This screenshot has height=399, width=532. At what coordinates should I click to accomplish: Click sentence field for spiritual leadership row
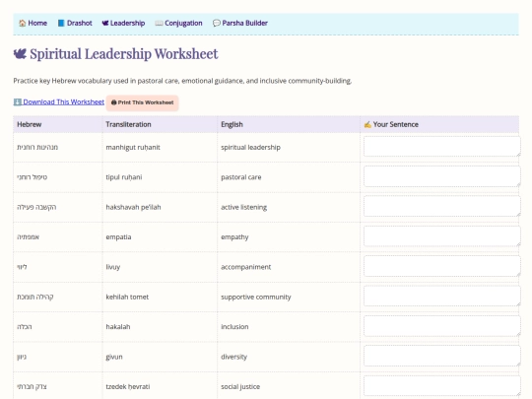click(x=442, y=147)
